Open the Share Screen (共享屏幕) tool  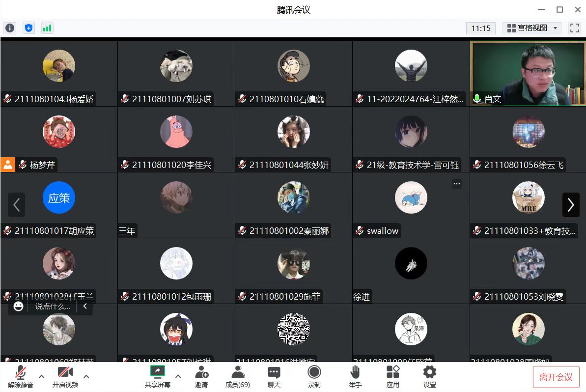157,377
